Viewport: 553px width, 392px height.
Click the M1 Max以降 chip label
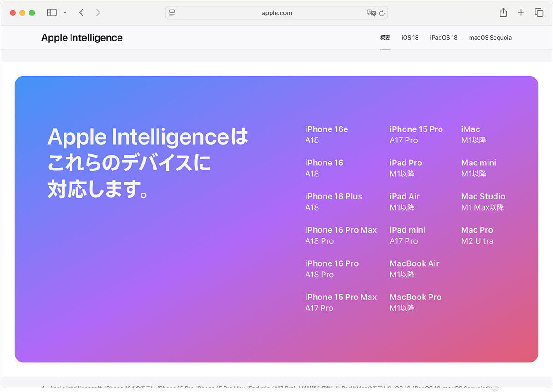click(482, 208)
